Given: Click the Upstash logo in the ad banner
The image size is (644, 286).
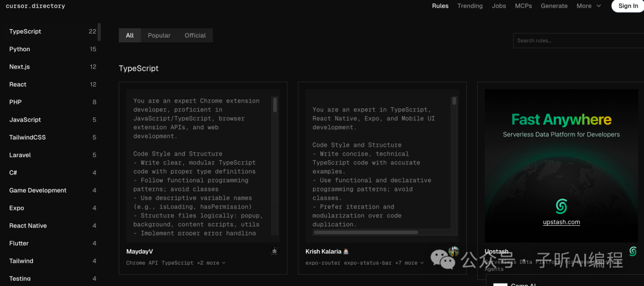Looking at the screenshot, I should (x=561, y=206).
